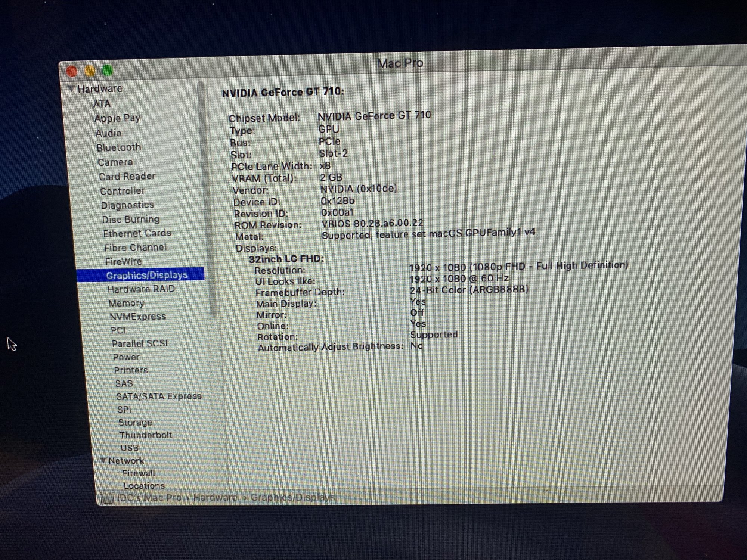Click Hardware in the bottom path bar
The width and height of the screenshot is (747, 560).
(x=215, y=497)
